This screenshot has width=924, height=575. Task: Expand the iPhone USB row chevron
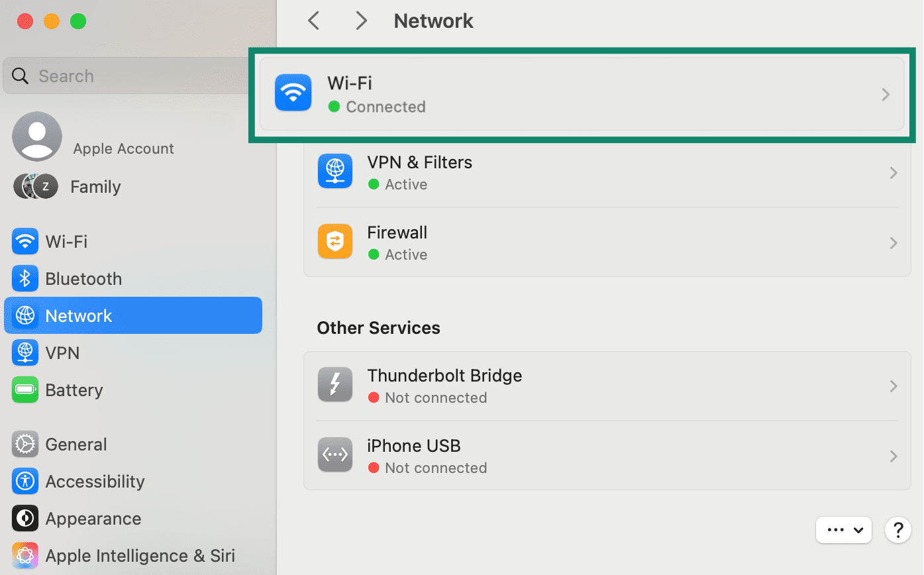[894, 456]
